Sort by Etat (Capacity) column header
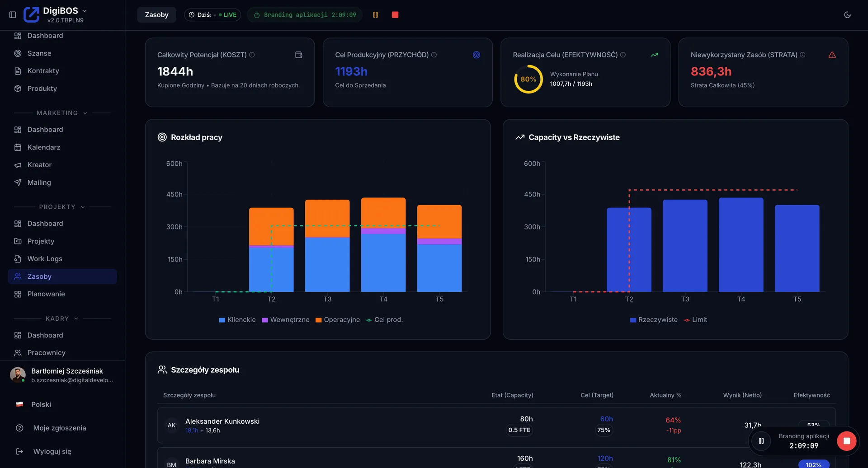The height and width of the screenshot is (468, 868). [512, 395]
